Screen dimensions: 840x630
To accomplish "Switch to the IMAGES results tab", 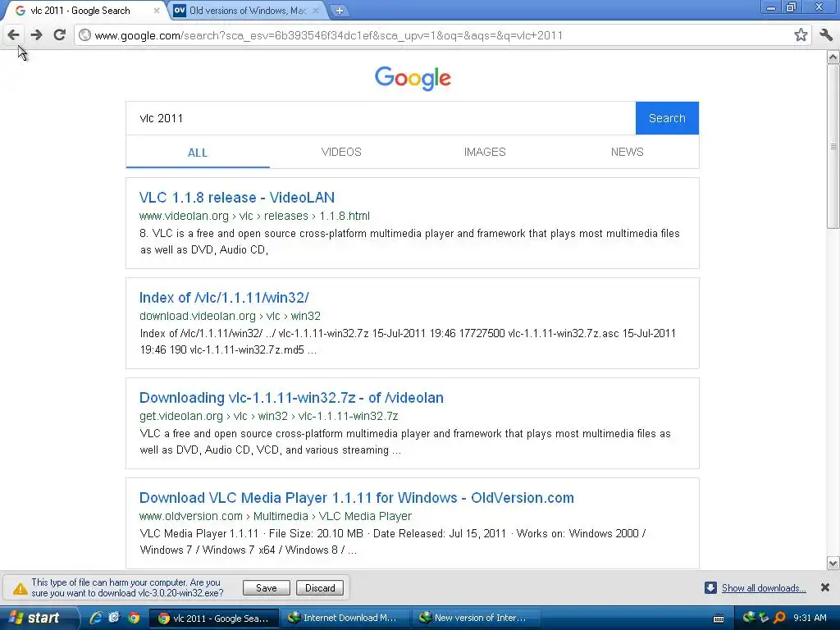I will (x=485, y=152).
